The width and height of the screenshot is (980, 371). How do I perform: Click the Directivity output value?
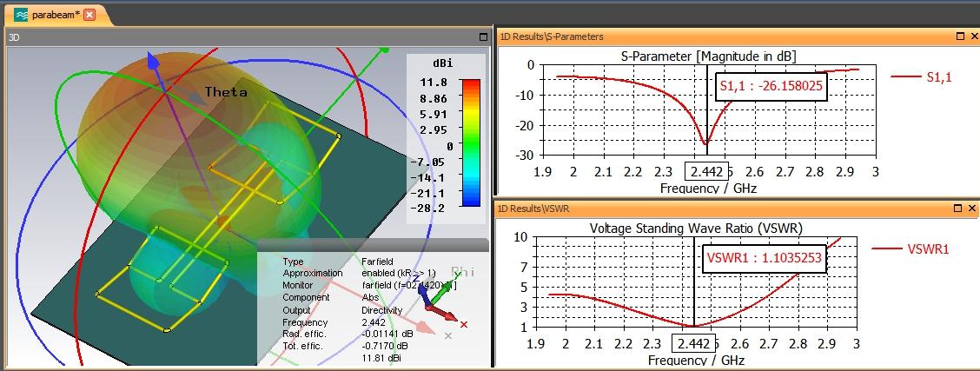[381, 310]
